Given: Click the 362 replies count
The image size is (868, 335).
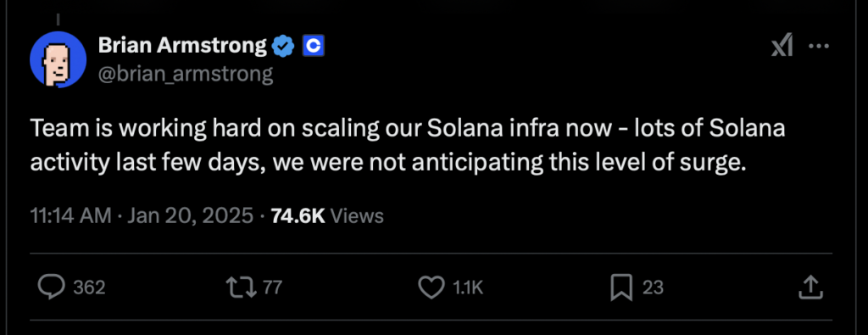Looking at the screenshot, I should pyautogui.click(x=89, y=288).
